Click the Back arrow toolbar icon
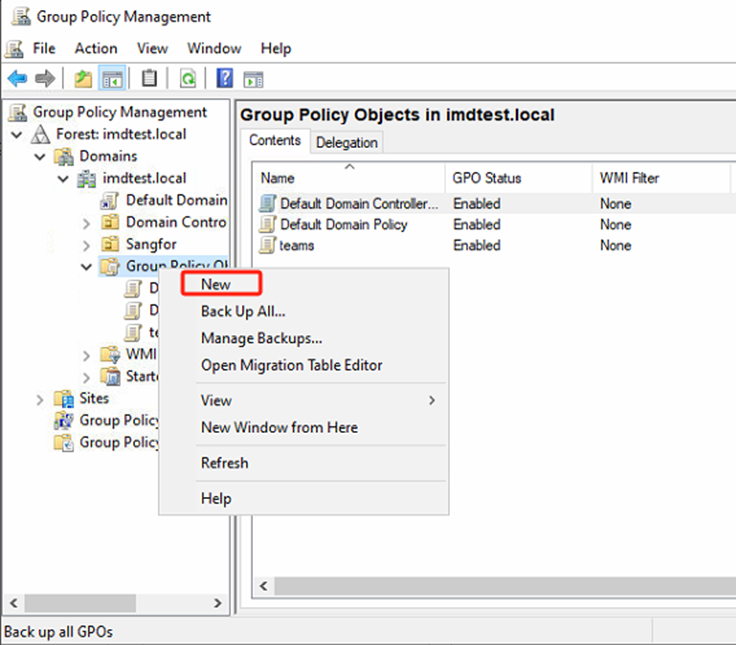The width and height of the screenshot is (736, 645). (17, 79)
